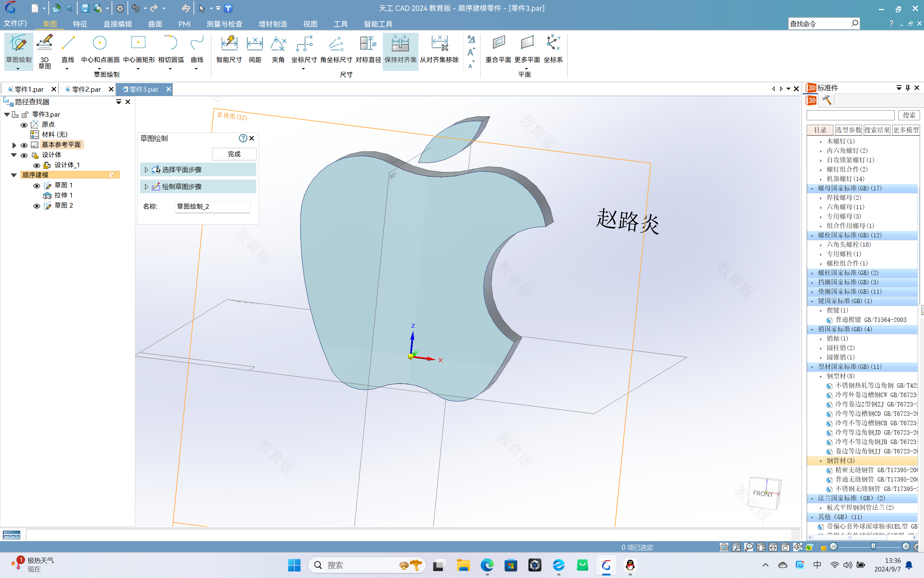Click the hammer tool icon in 标准件 panel
This screenshot has width=924, height=578.
[827, 100]
